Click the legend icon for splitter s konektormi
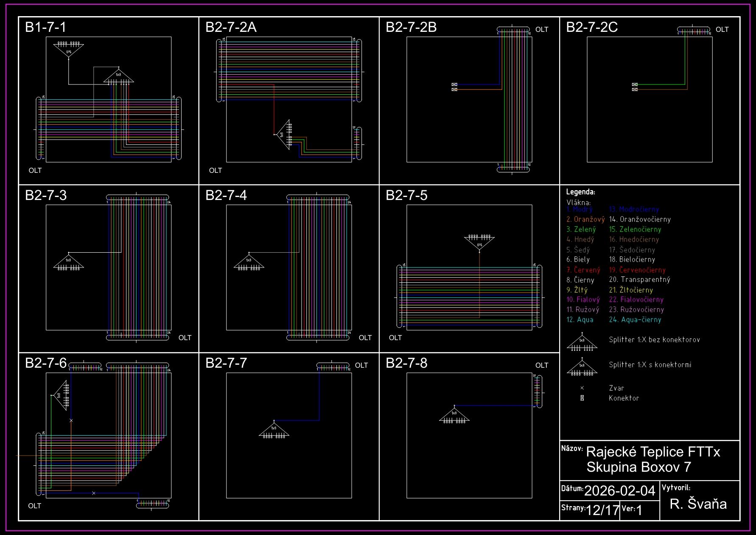Image resolution: width=756 pixels, height=535 pixels. [x=582, y=367]
